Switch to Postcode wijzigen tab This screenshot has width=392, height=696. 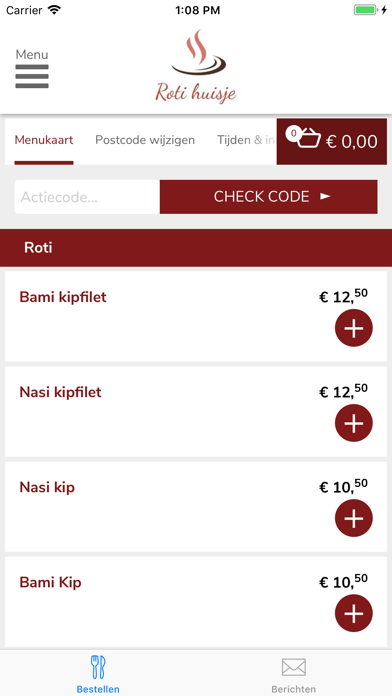click(145, 140)
